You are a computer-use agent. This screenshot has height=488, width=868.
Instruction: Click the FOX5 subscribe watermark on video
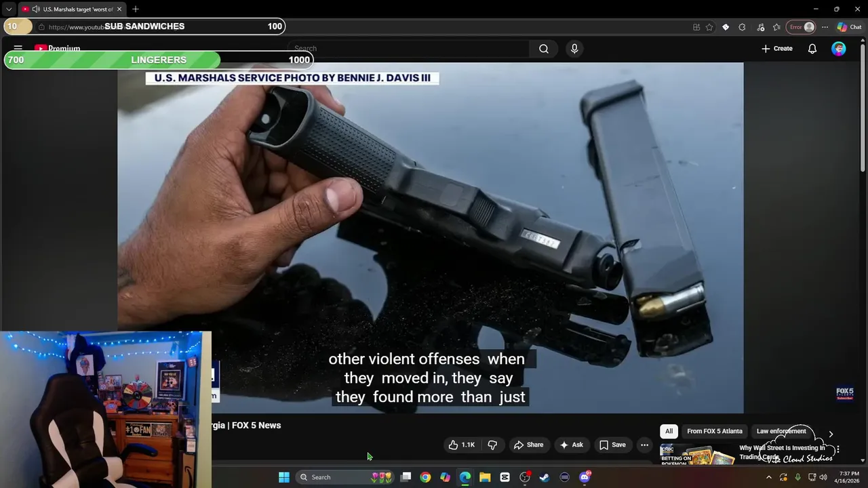pyautogui.click(x=844, y=393)
